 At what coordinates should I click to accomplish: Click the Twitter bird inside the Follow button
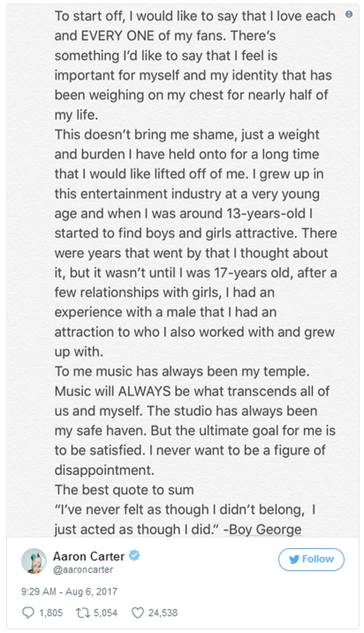point(294,559)
